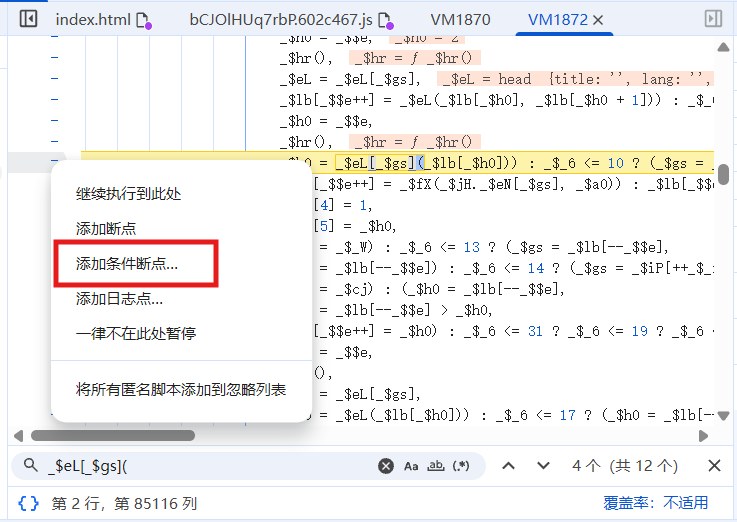
Task: Close the VM1872 tab
Action: pyautogui.click(x=598, y=20)
